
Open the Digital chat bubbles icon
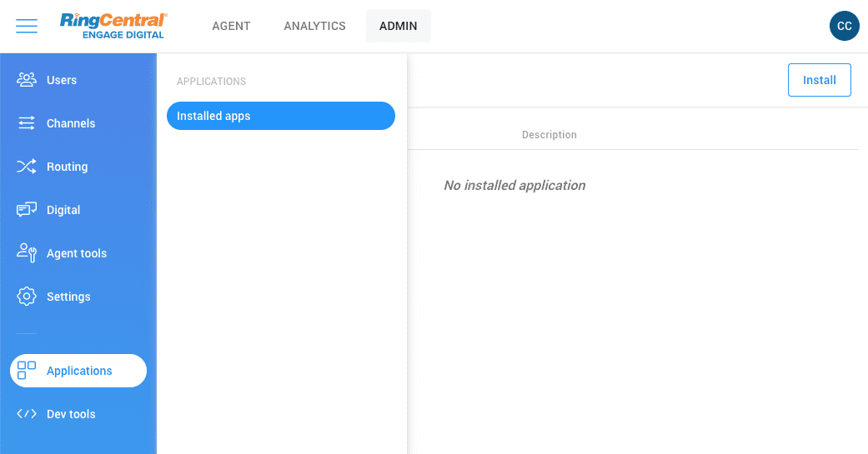(27, 210)
